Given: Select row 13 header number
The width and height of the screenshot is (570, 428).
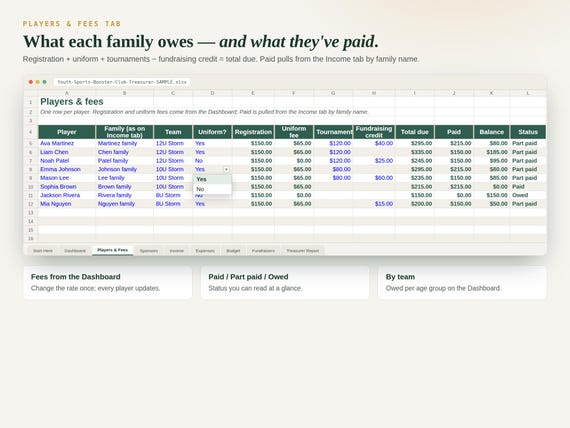Looking at the screenshot, I should point(31,212).
